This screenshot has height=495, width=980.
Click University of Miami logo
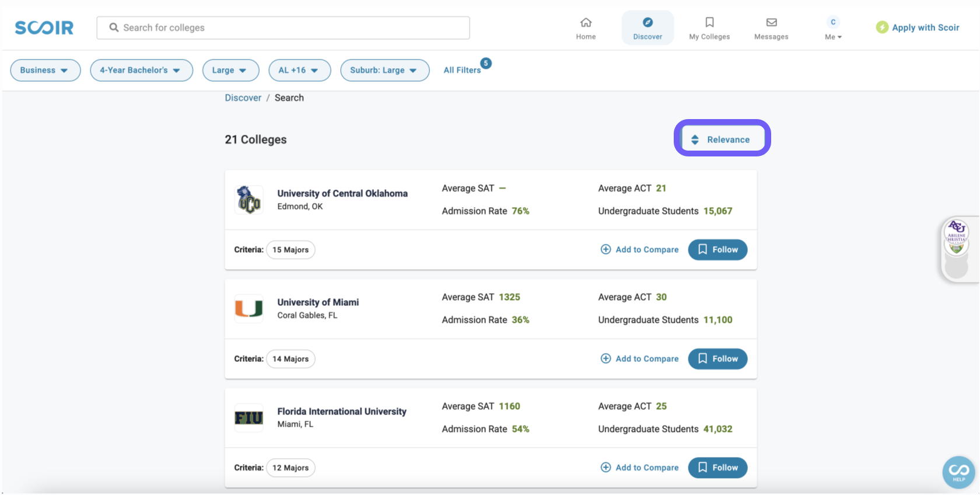pos(249,308)
